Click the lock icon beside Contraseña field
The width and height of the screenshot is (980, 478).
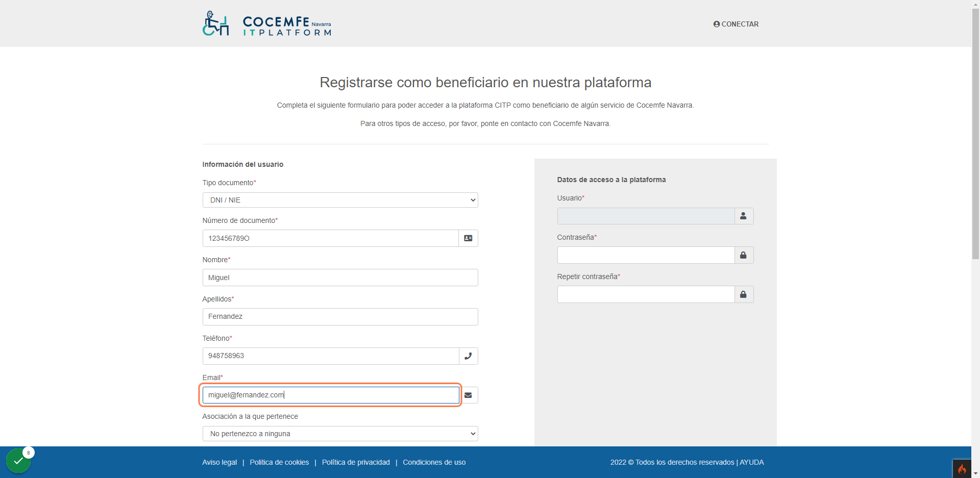744,255
